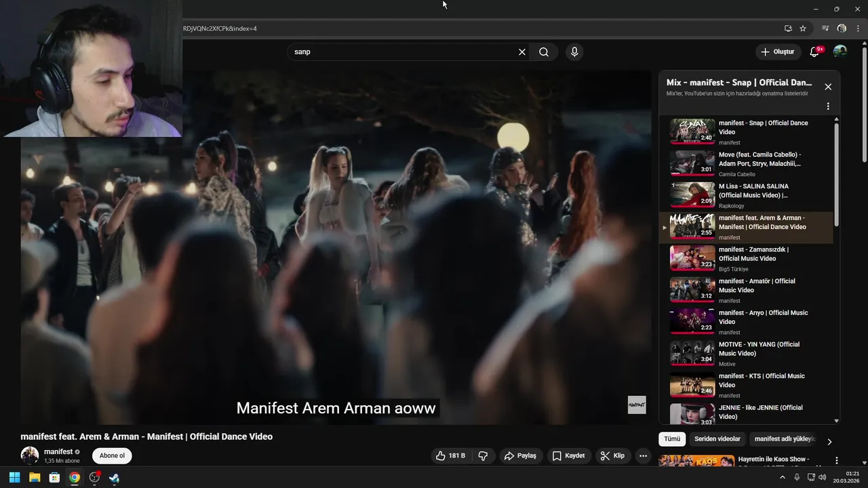Click the URL address bar
The width and height of the screenshot is (868, 488).
pyautogui.click(x=475, y=28)
